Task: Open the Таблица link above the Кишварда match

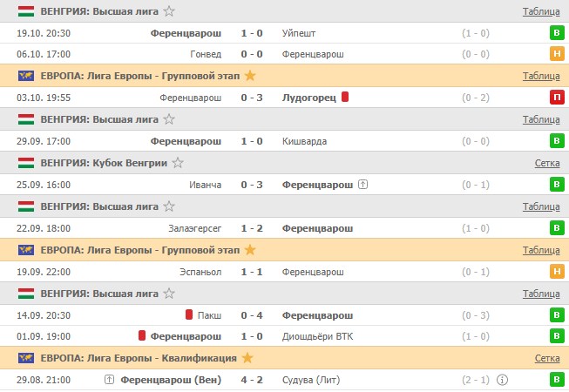Action: tap(541, 119)
